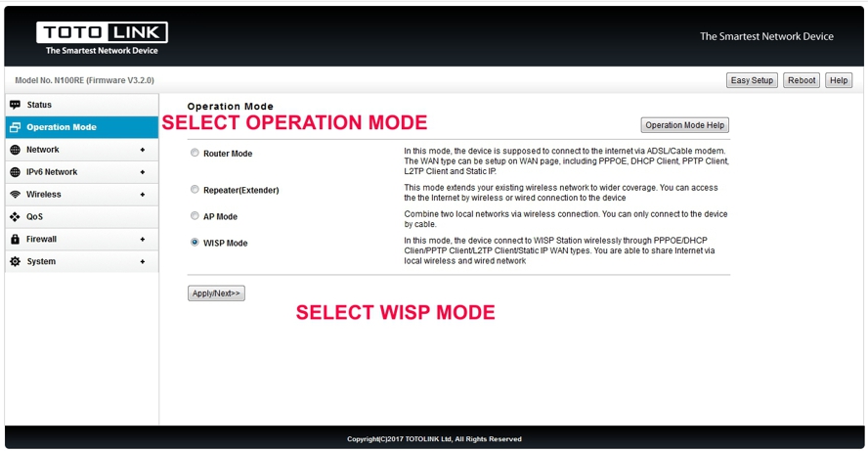
Task: Open the IPv6 Network menu label
Action: 52,172
